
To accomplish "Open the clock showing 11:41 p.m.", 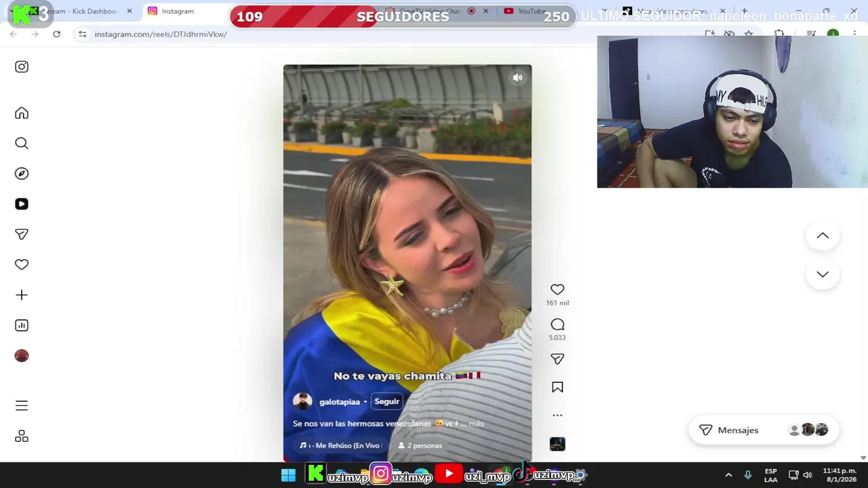I will (x=840, y=475).
